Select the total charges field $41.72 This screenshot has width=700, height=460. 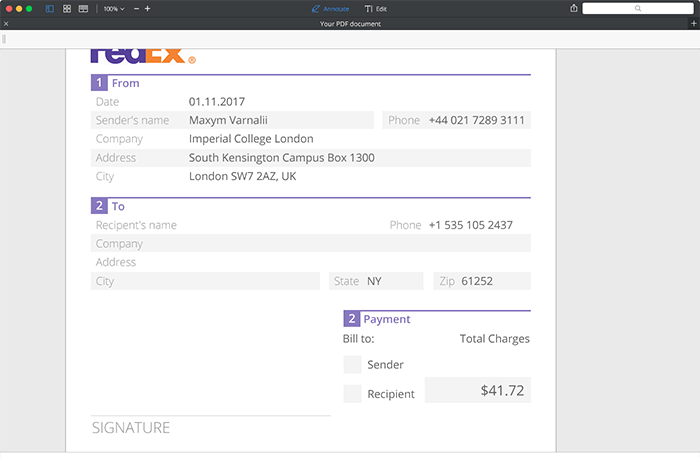(x=478, y=390)
